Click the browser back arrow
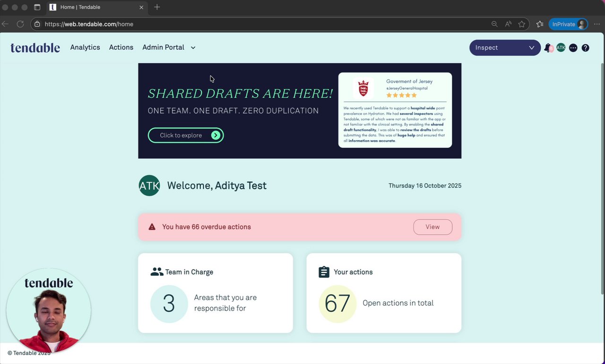The width and height of the screenshot is (605, 364). (5, 24)
